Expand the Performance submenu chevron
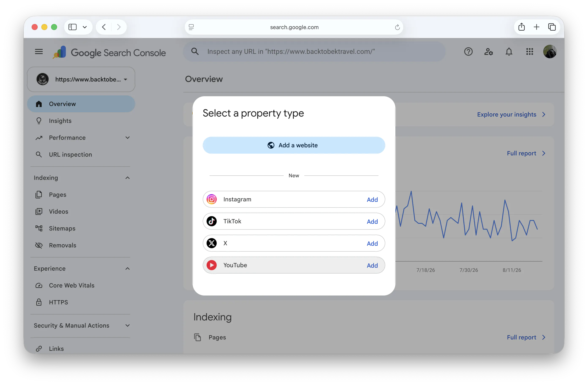Screen dimensions: 588x385 pyautogui.click(x=128, y=138)
